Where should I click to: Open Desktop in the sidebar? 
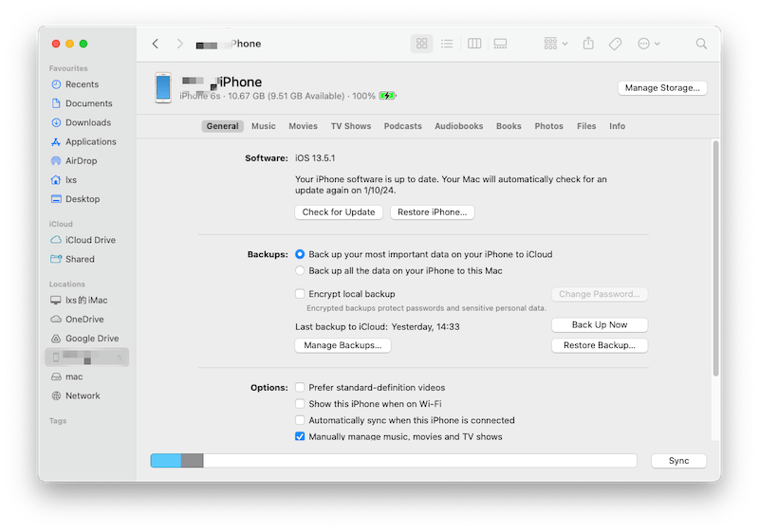[83, 199]
